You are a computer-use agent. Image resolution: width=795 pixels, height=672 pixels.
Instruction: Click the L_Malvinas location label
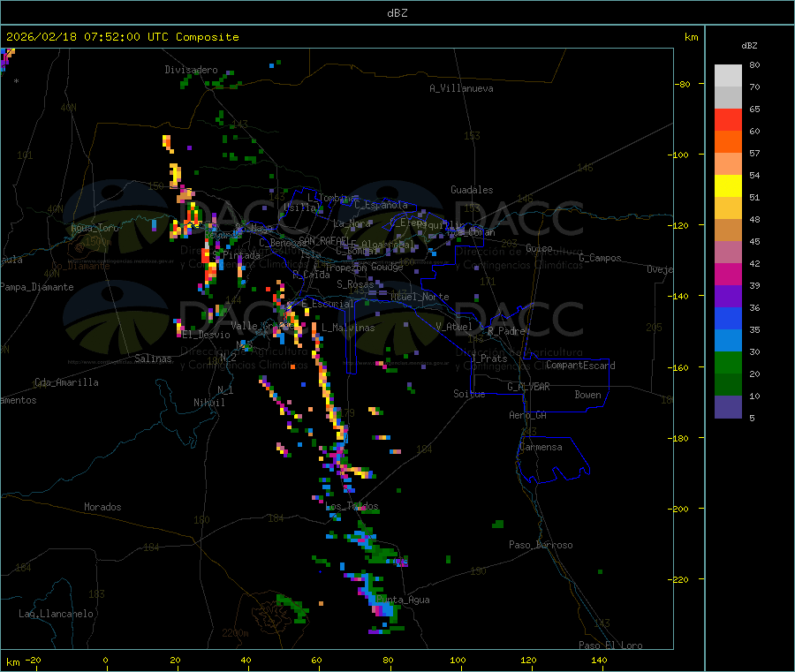click(x=348, y=328)
